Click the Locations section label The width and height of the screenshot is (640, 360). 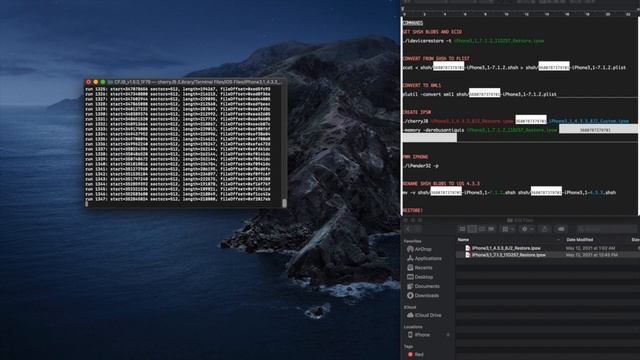[x=413, y=327]
